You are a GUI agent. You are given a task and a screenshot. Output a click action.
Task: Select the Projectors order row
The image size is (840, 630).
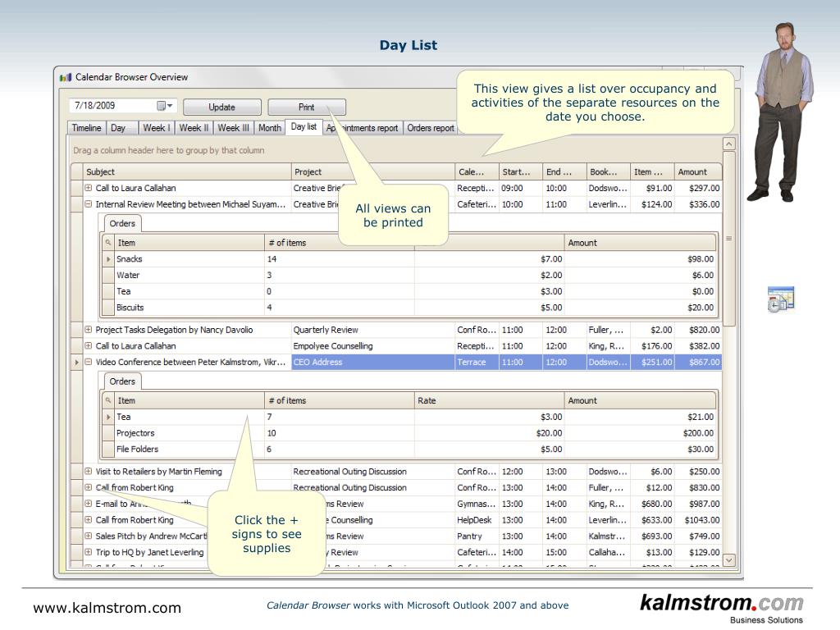(410, 433)
